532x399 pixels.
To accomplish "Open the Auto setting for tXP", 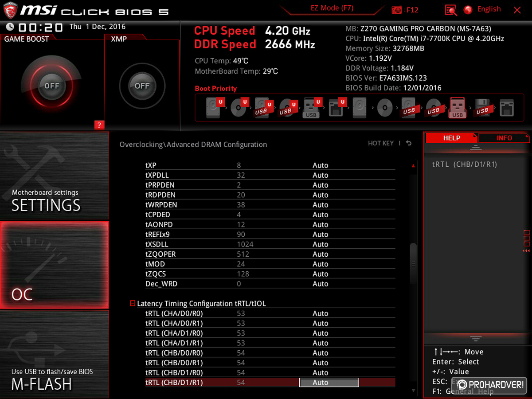I will [x=321, y=165].
